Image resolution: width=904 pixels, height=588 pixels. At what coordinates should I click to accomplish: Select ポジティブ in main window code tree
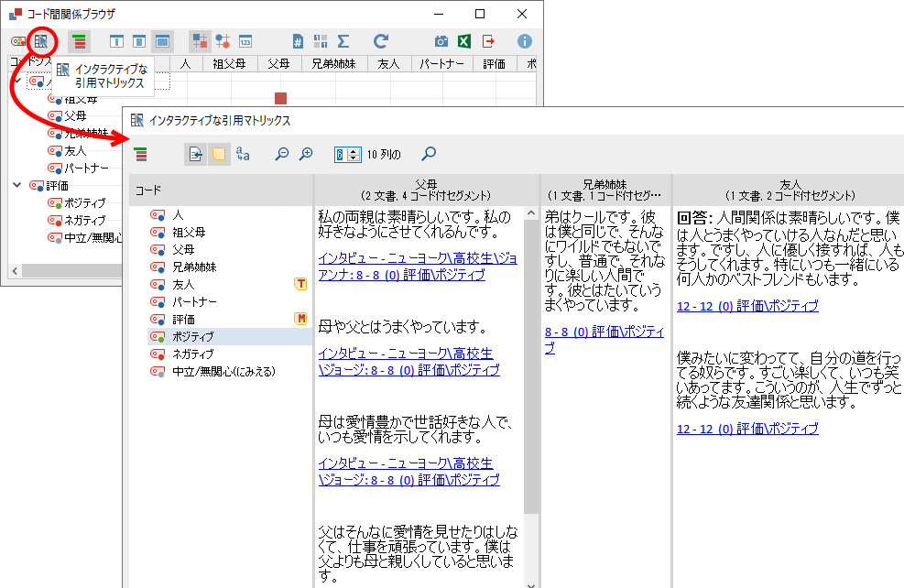pos(85,203)
